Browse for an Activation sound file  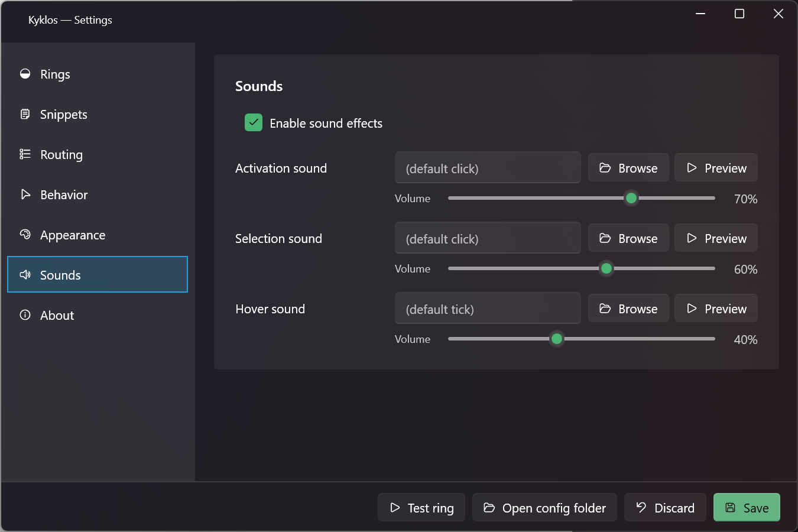coord(628,168)
